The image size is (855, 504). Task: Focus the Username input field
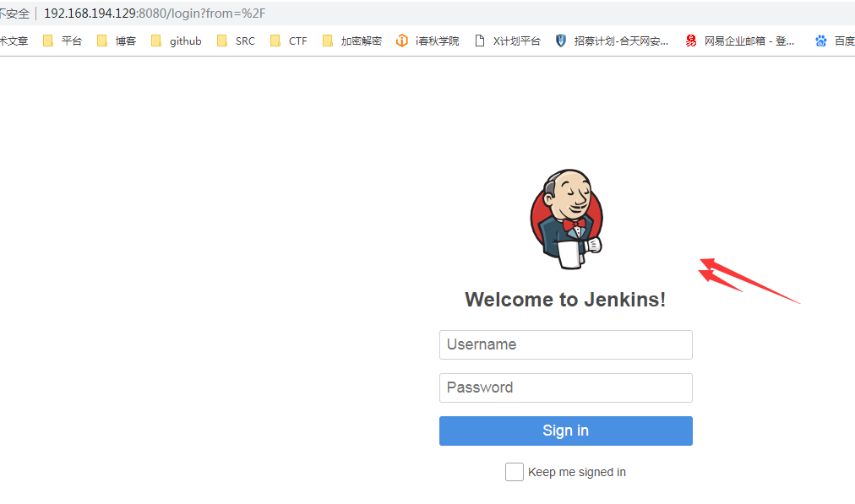pyautogui.click(x=566, y=345)
